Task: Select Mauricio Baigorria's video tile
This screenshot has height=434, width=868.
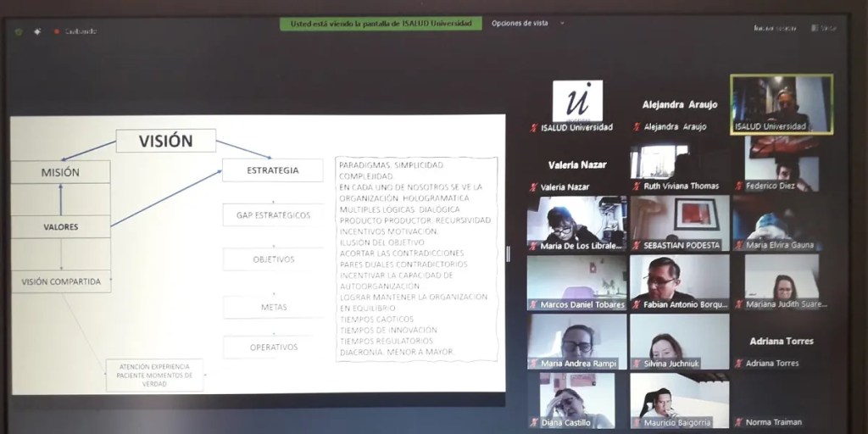Action: pyautogui.click(x=679, y=397)
